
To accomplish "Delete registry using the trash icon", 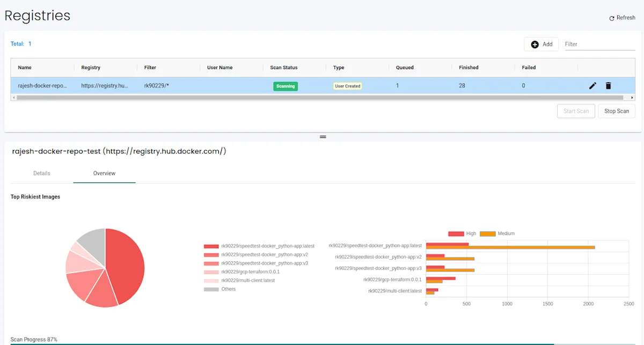I will (608, 86).
